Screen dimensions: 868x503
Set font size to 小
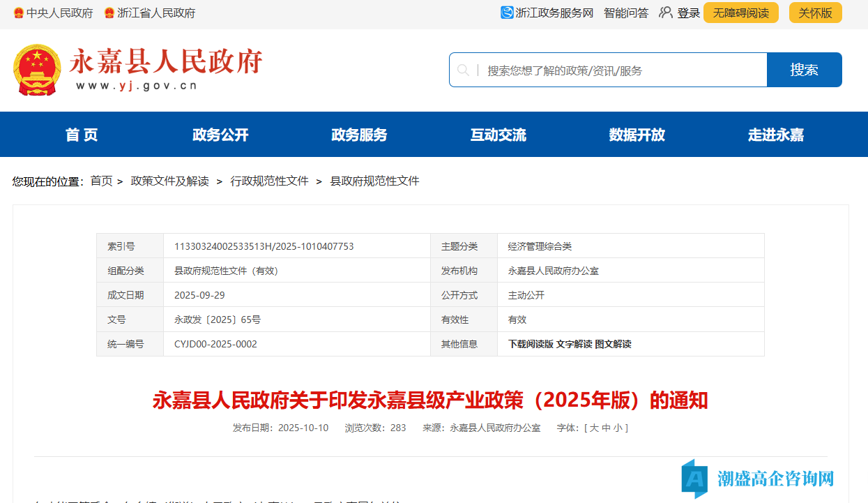point(618,428)
